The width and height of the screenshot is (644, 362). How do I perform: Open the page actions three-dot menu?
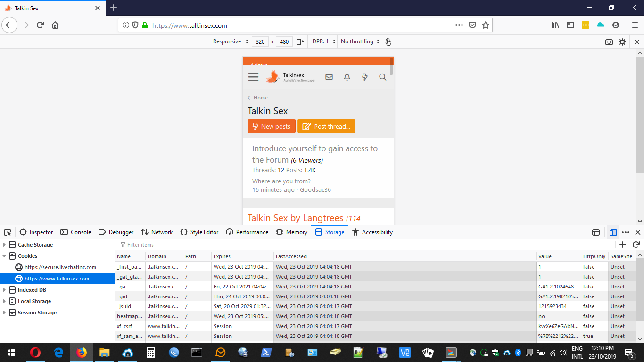click(x=459, y=25)
